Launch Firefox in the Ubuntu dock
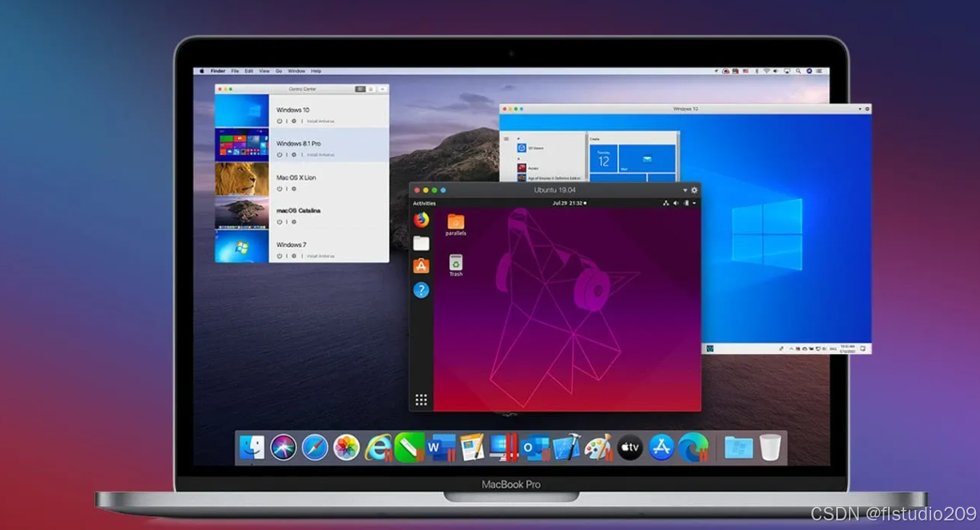 tap(421, 219)
